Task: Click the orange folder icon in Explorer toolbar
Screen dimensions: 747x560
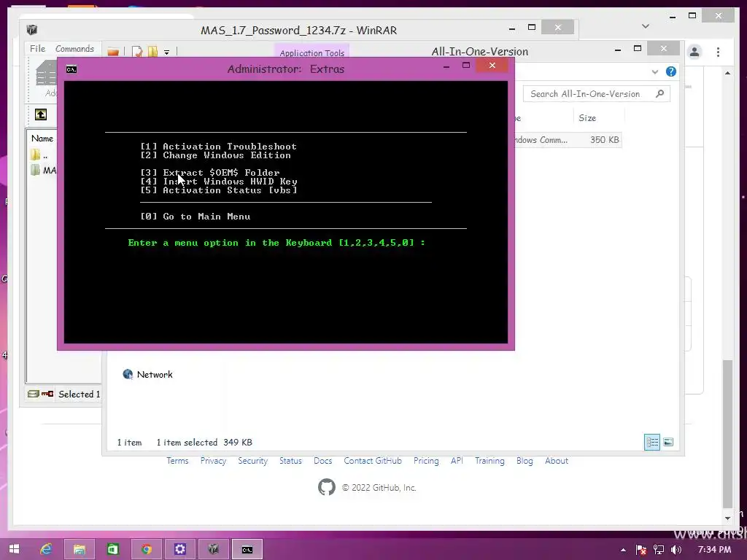Action: [x=113, y=52]
